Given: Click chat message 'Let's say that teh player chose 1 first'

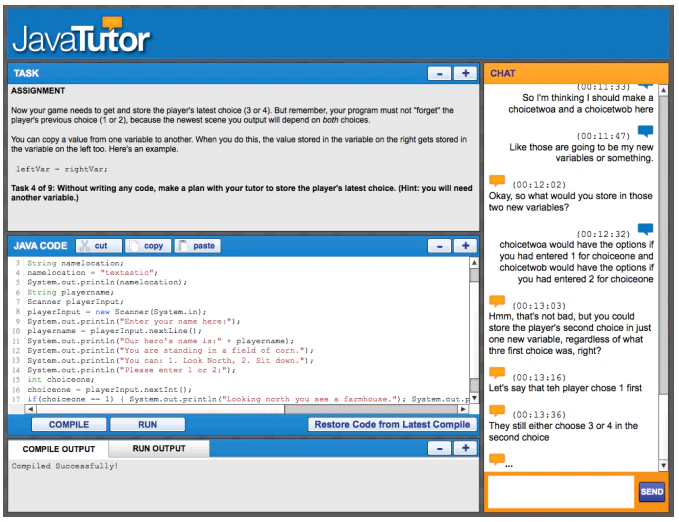Looking at the screenshot, I should coord(565,388).
